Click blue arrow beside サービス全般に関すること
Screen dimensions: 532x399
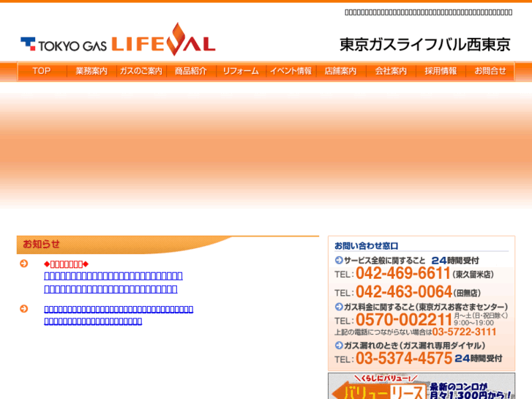click(339, 260)
